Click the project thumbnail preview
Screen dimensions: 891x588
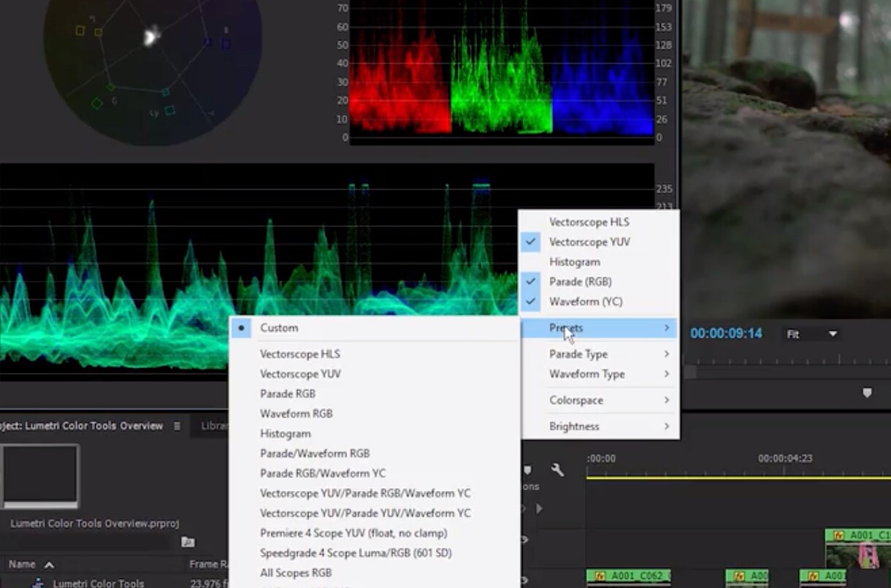40,476
